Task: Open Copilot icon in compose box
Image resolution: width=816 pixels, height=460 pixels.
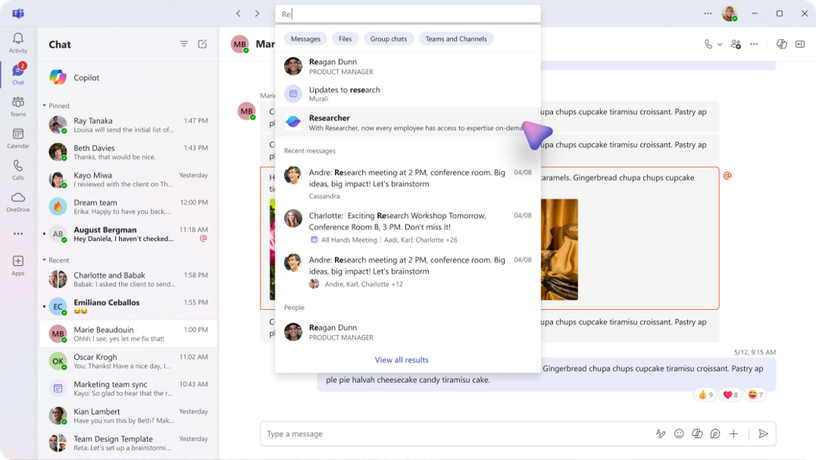Action: 697,433
